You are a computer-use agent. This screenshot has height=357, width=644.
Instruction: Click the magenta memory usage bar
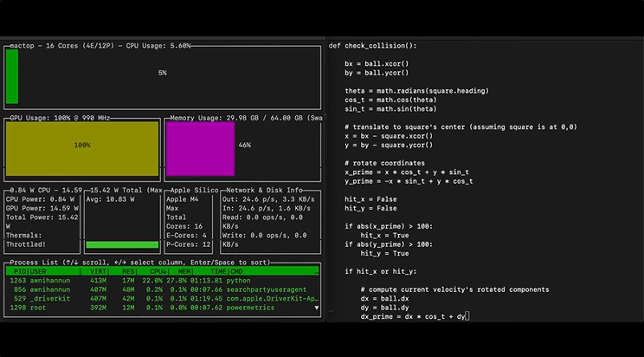pyautogui.click(x=201, y=148)
